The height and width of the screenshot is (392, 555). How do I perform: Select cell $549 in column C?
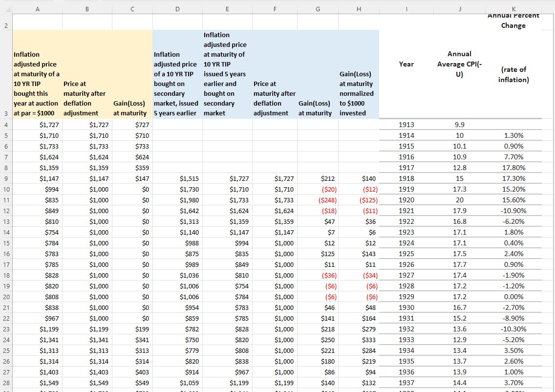pyautogui.click(x=132, y=383)
